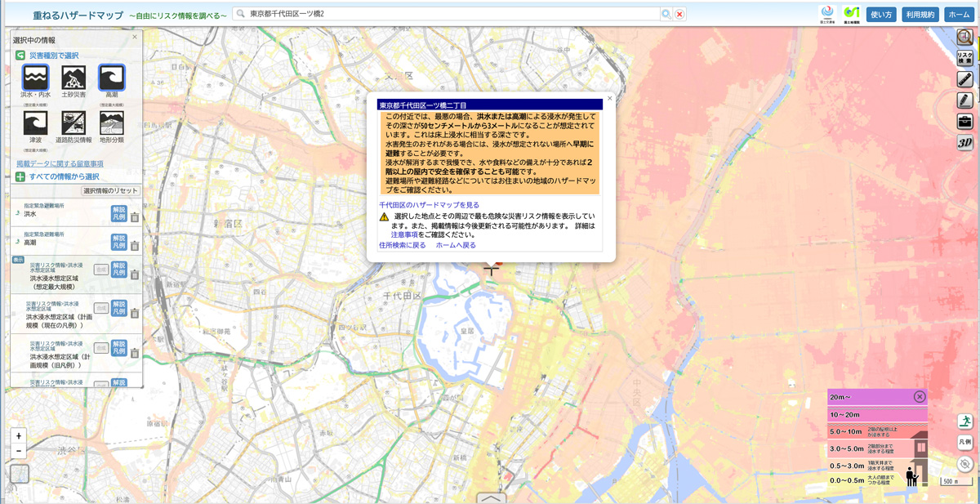Toggle the 道路防災情報 road disaster layer

click(x=73, y=123)
